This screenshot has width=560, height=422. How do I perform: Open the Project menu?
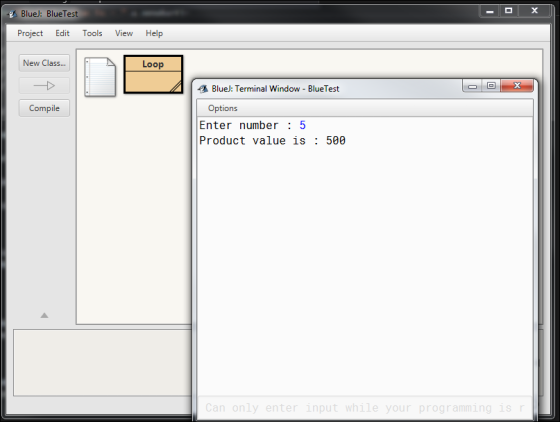point(30,33)
